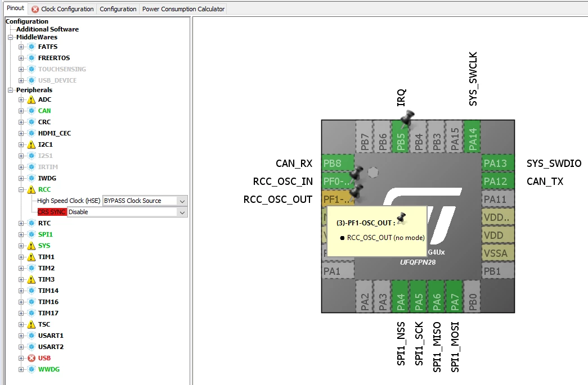Click the TIM3 warning icon
The height and width of the screenshot is (385, 588).
32,279
